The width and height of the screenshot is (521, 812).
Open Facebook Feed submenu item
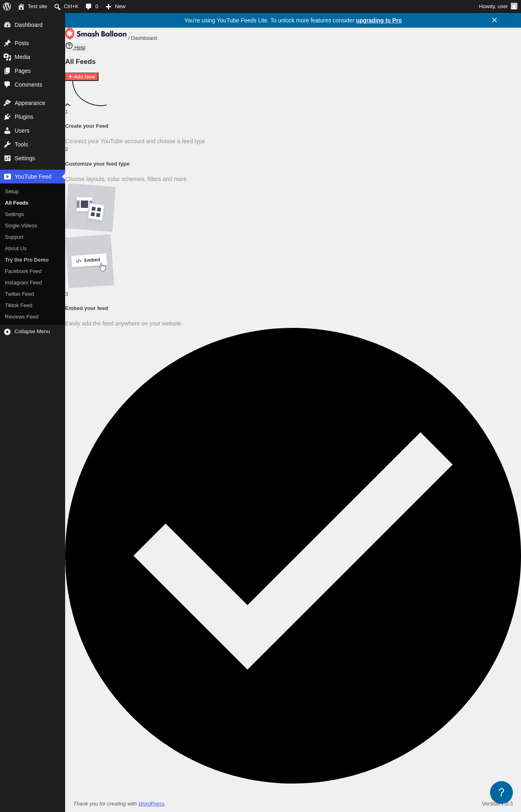point(33,271)
